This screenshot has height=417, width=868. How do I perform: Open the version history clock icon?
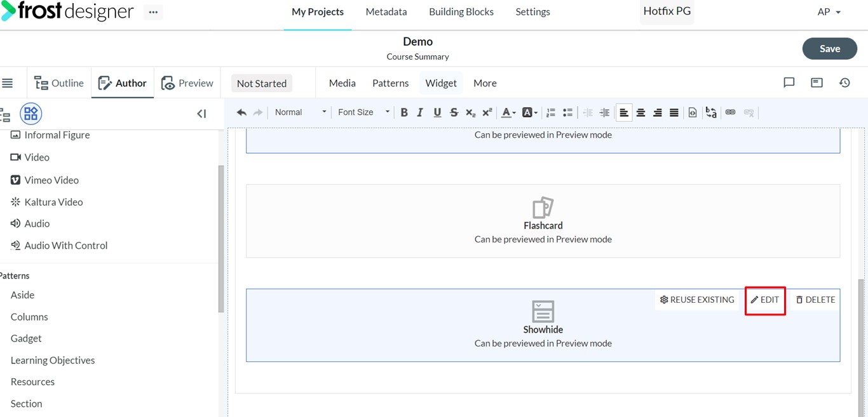click(x=844, y=83)
